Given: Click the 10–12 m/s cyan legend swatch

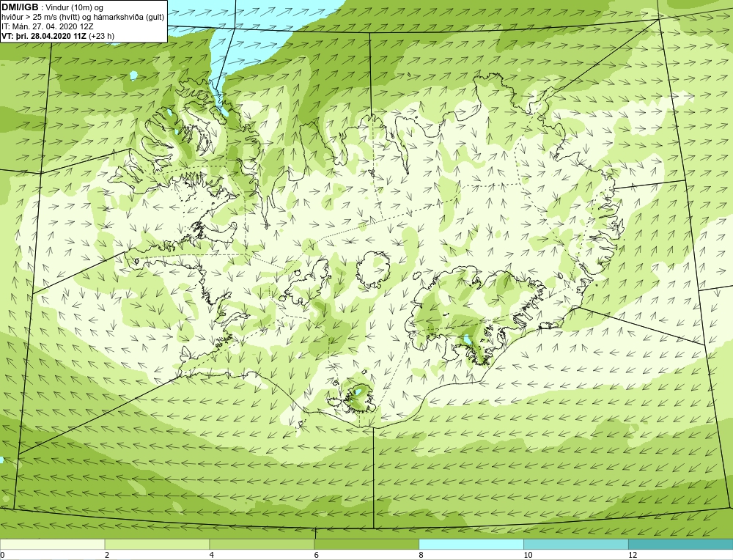Looking at the screenshot, I should [576, 544].
